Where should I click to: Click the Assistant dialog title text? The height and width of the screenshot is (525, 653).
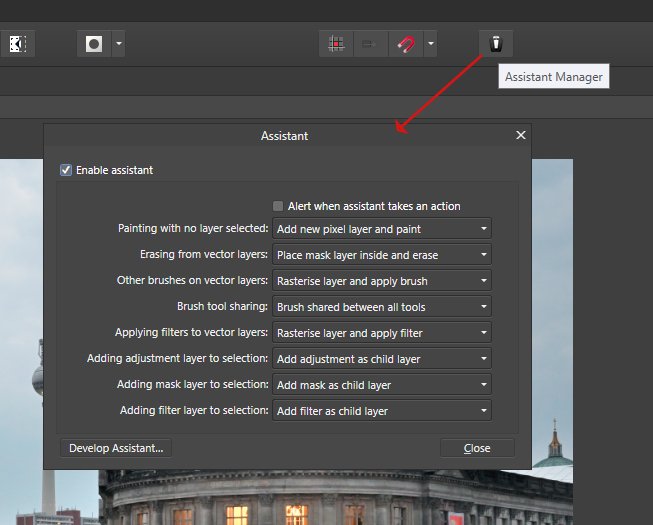pos(284,136)
